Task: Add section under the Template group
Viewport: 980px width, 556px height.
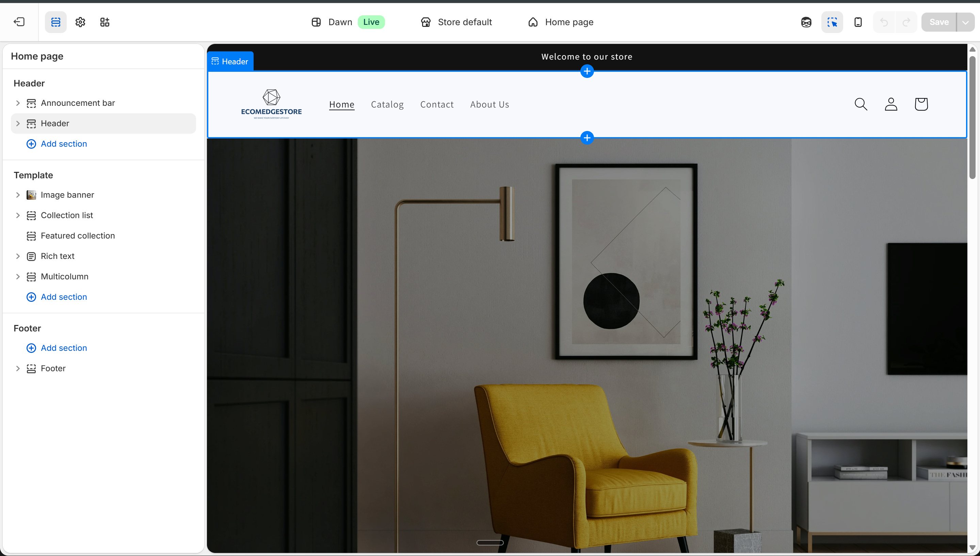Action: [64, 297]
